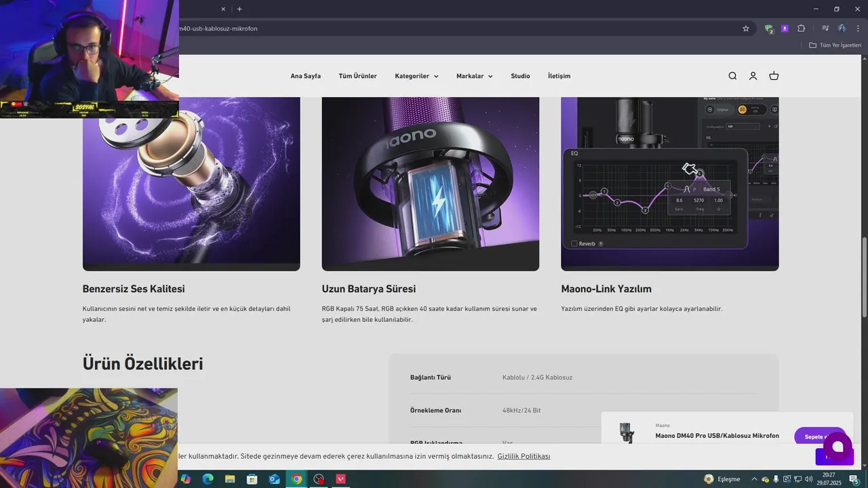Click the Bağlantı Türü label
The height and width of the screenshot is (488, 868).
click(431, 378)
